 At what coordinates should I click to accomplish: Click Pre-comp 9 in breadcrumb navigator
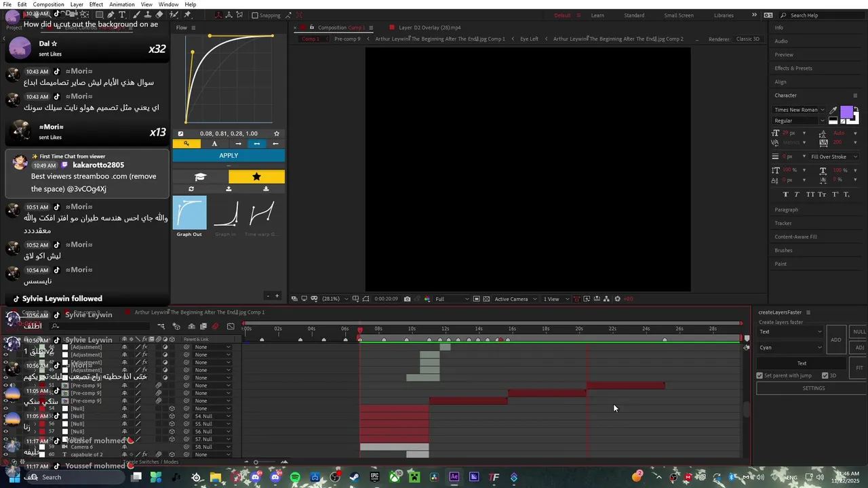[x=347, y=39]
